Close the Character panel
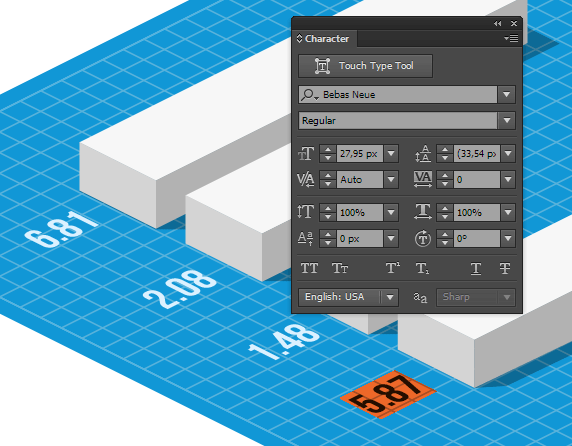 [x=514, y=24]
